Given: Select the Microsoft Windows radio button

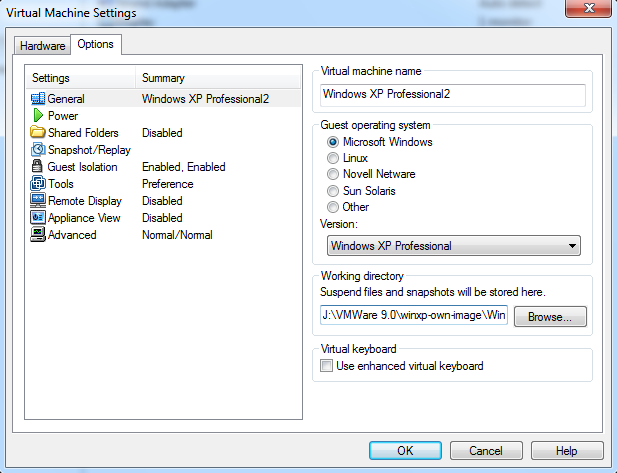Looking at the screenshot, I should 333,142.
